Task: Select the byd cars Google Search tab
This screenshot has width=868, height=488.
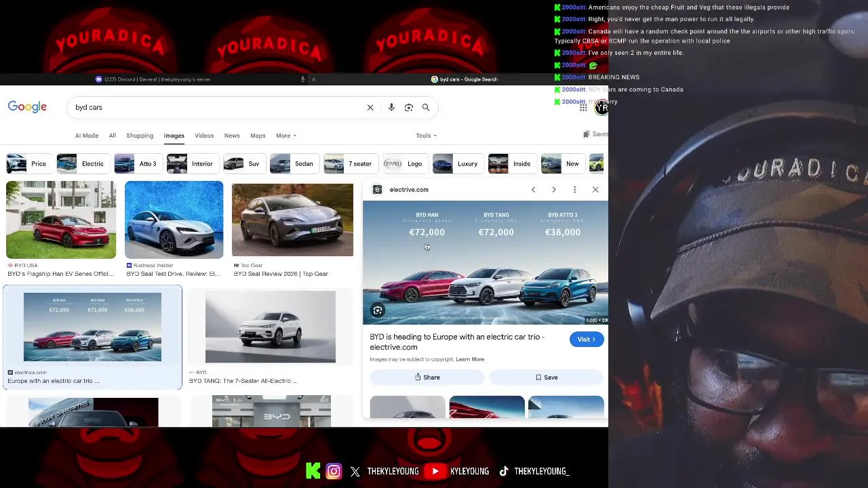Action: tap(465, 79)
